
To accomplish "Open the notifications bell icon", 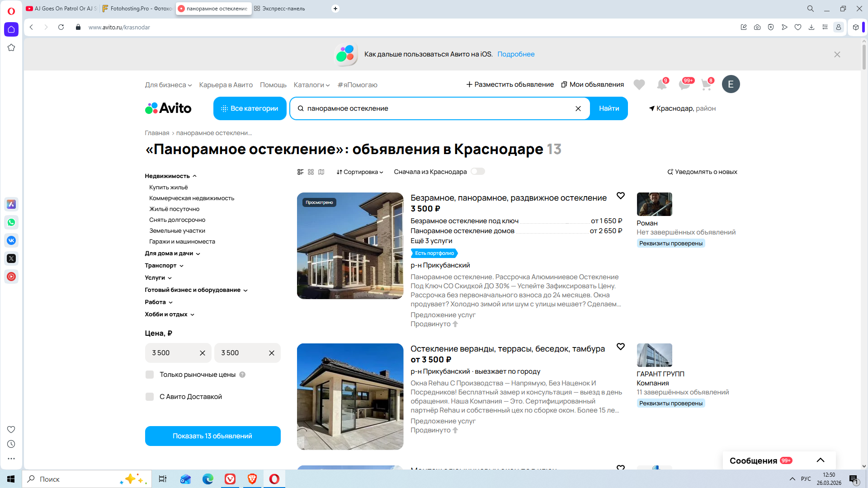I will pyautogui.click(x=661, y=84).
